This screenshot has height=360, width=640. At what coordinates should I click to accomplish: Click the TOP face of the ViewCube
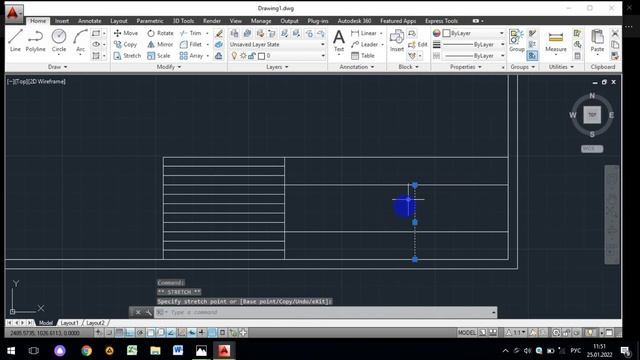[592, 115]
